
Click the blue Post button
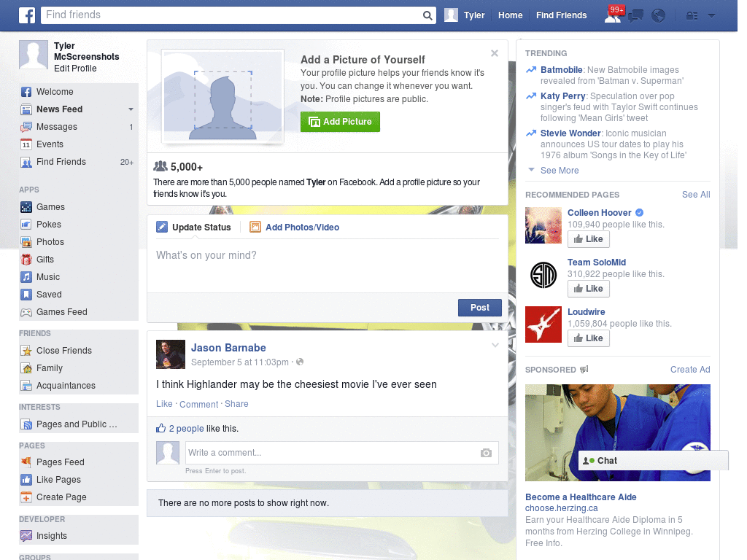480,308
